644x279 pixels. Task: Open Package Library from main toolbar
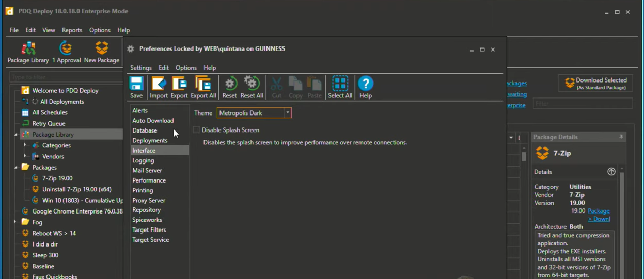28,52
